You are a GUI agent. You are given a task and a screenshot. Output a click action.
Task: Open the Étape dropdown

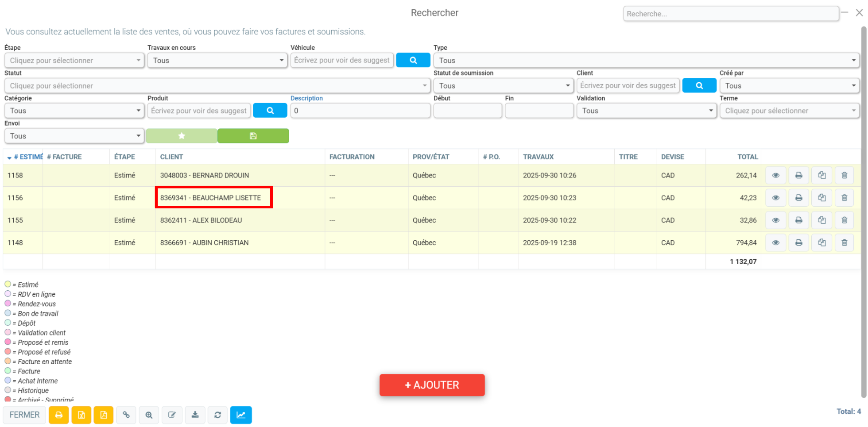click(x=74, y=60)
